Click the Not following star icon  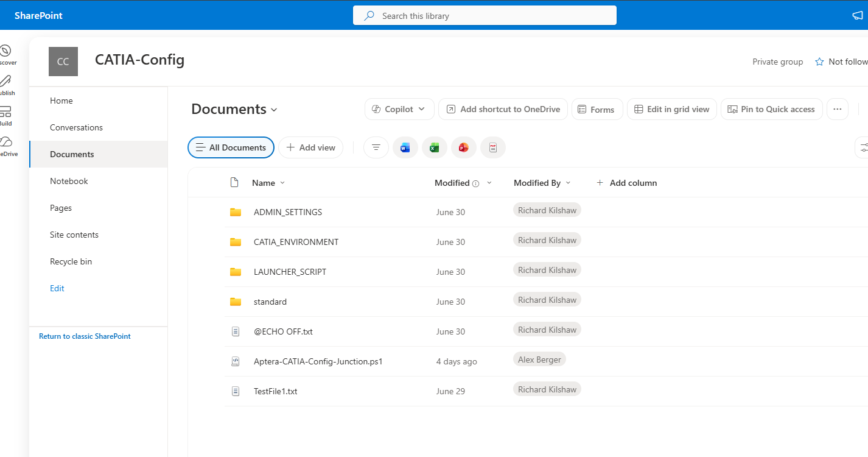[819, 62]
